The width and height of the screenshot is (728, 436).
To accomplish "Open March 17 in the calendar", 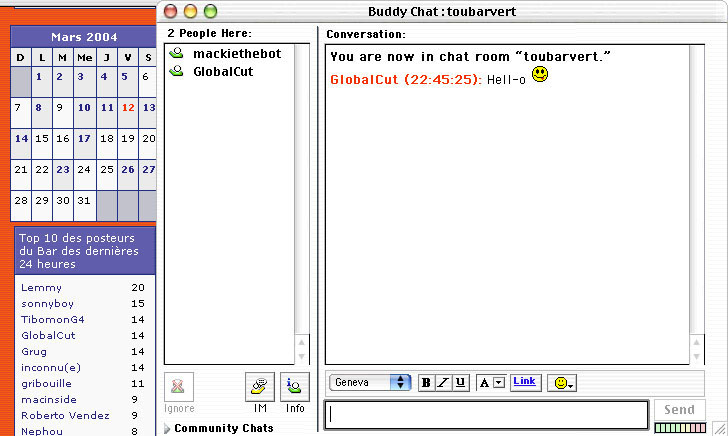I will click(x=84, y=138).
